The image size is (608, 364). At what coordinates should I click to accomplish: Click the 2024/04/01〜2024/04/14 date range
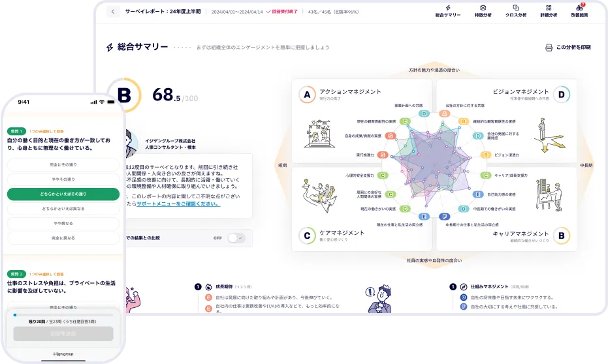237,12
